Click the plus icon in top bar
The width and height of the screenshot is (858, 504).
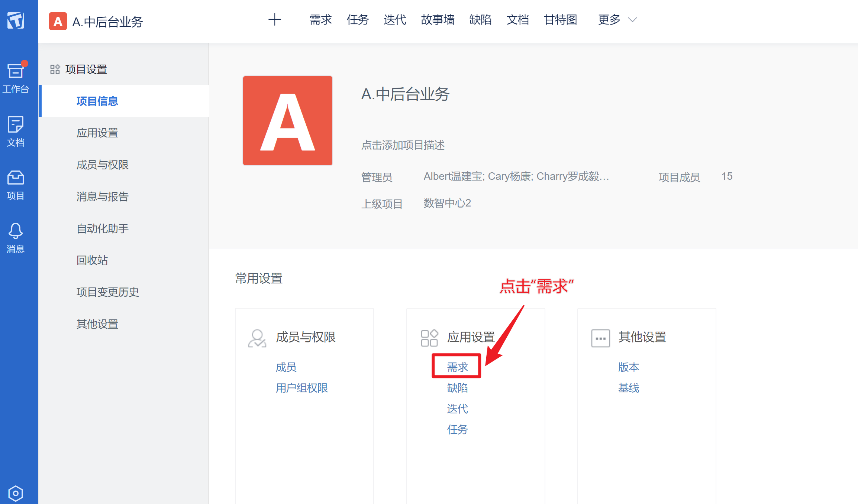[275, 20]
